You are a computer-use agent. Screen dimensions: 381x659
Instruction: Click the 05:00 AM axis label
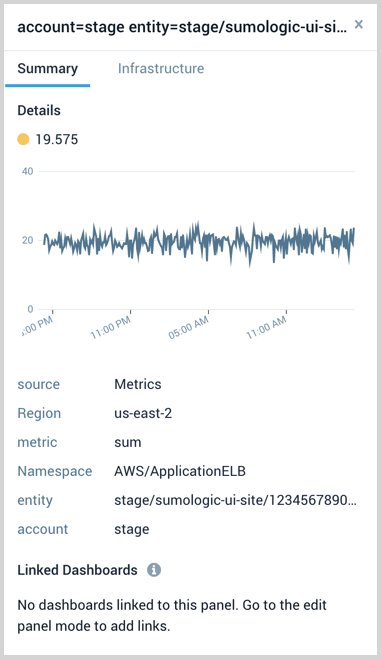[189, 328]
